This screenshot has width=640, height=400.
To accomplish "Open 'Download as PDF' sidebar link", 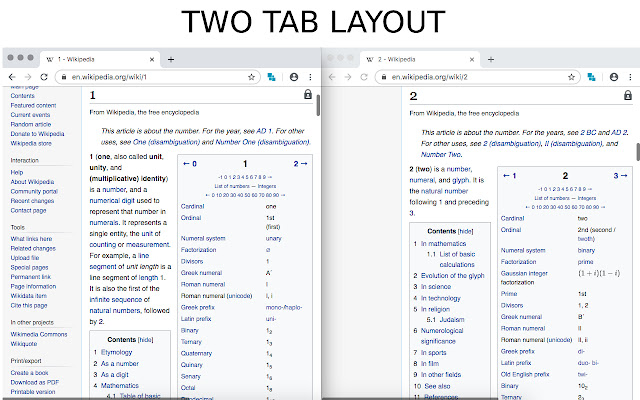I will 35,382.
